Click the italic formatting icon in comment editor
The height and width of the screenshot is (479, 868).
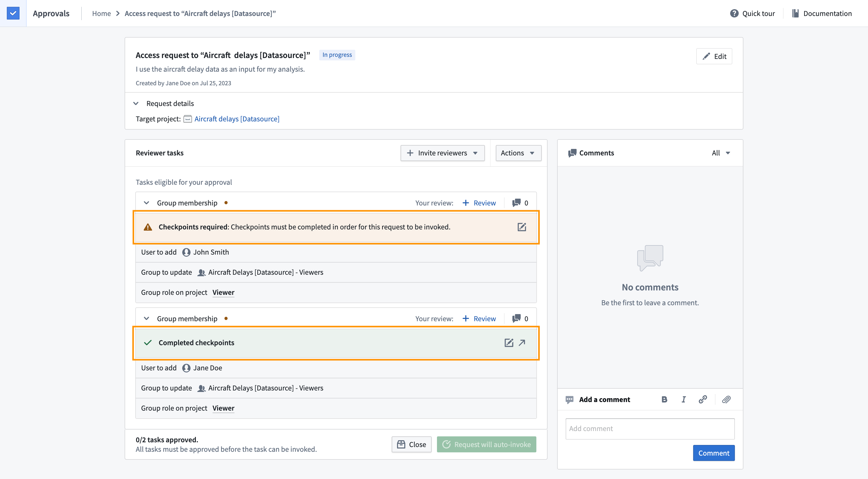[684, 399]
